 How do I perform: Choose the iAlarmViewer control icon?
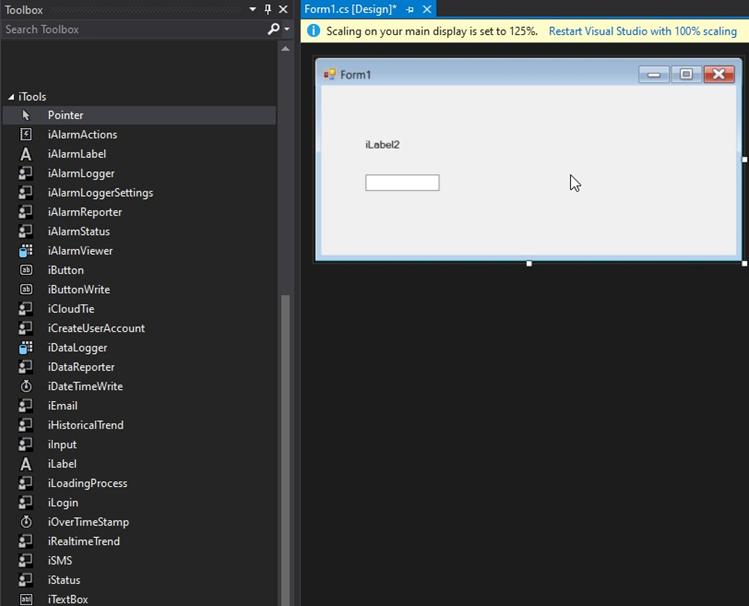[26, 251]
